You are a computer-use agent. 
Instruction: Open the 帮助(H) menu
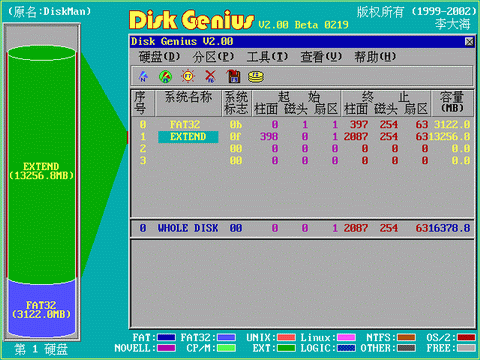coord(375,57)
